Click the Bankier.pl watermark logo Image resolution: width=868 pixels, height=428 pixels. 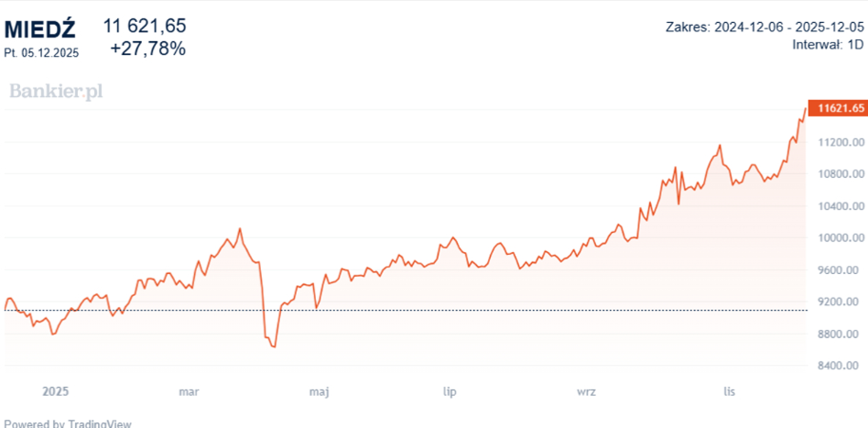[57, 90]
